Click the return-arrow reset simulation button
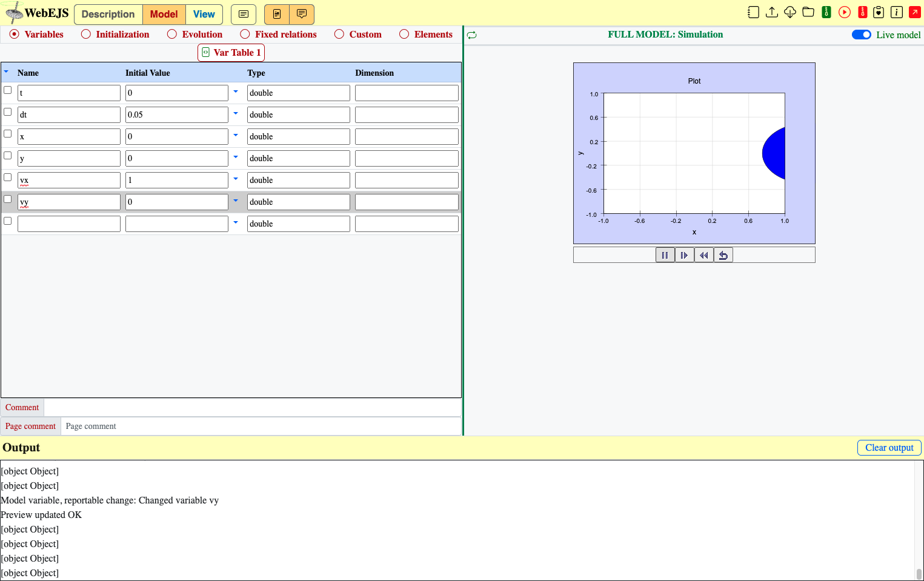 coord(723,255)
